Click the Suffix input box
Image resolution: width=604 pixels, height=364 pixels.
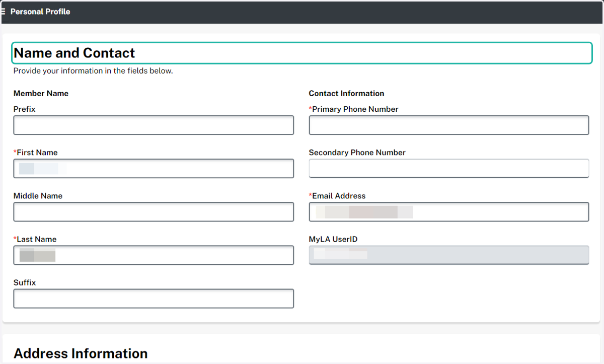pos(154,299)
